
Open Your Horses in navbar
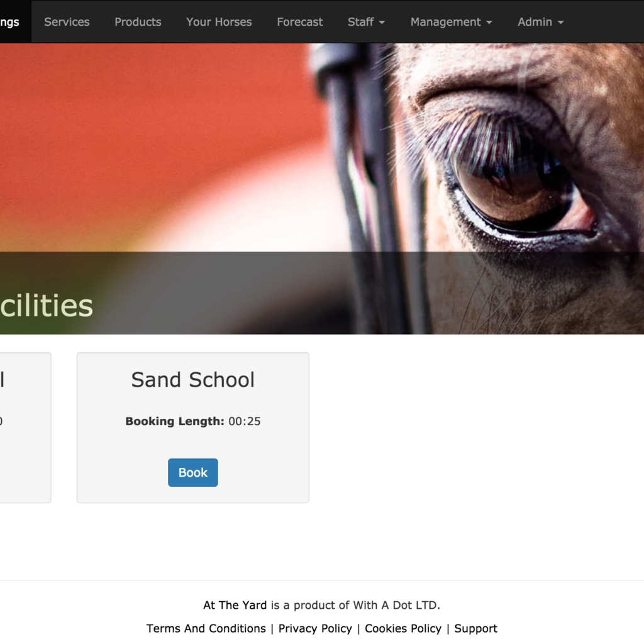(x=219, y=22)
